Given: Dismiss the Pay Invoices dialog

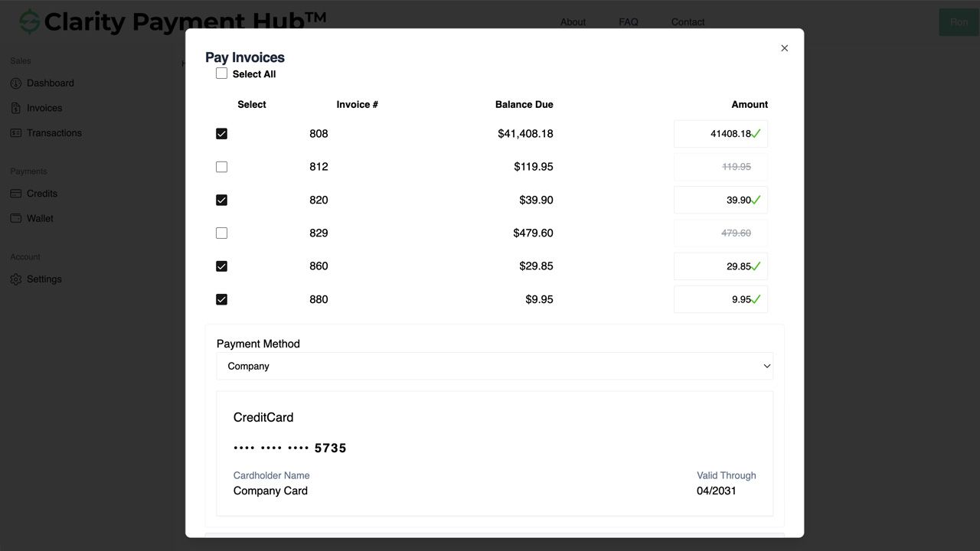Looking at the screenshot, I should pyautogui.click(x=784, y=47).
